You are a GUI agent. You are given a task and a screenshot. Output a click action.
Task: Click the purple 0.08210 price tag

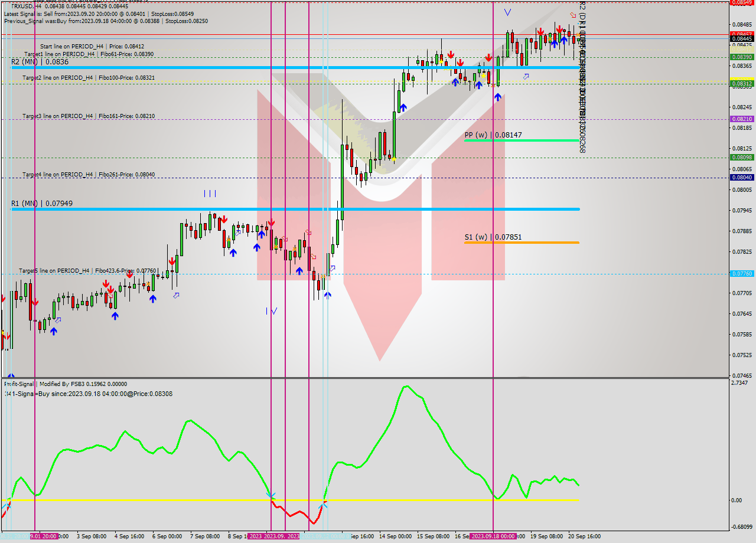coord(742,119)
